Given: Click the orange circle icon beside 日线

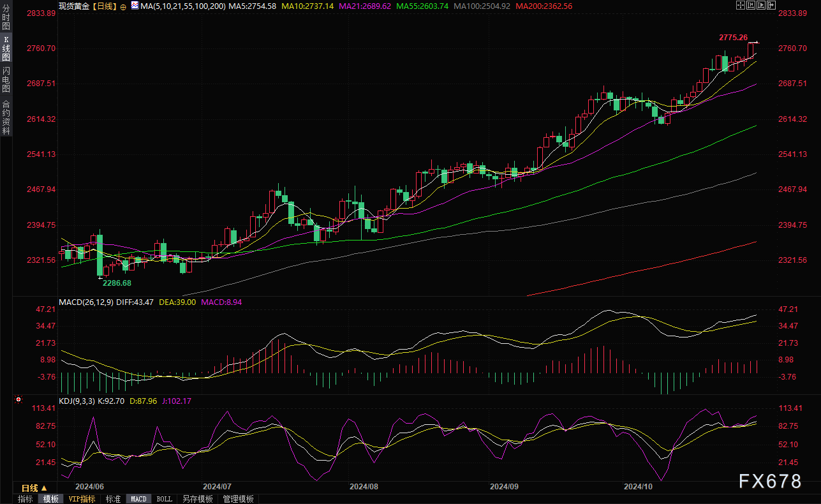Looking at the screenshot, I should [x=122, y=6].
